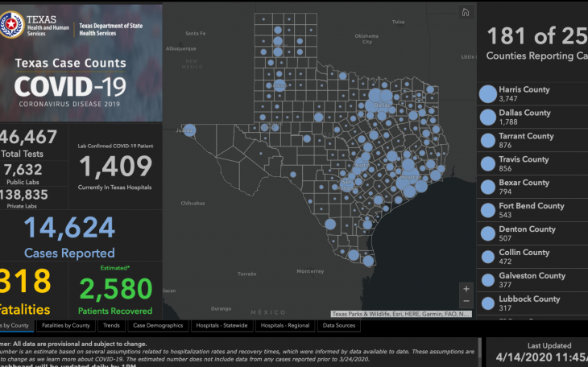This screenshot has height=367, width=588.
Task: Zoom in on the map with plus button
Action: pos(466,288)
